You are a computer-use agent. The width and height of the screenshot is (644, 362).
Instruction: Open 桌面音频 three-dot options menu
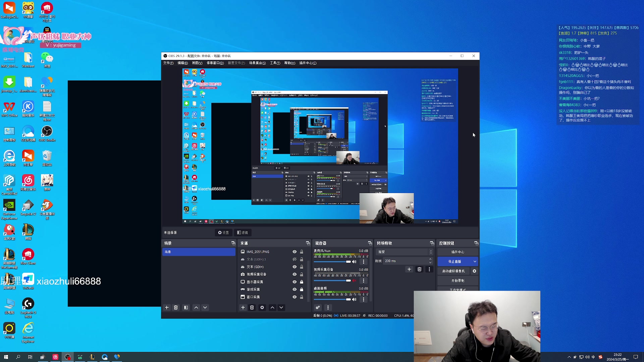pos(364,299)
